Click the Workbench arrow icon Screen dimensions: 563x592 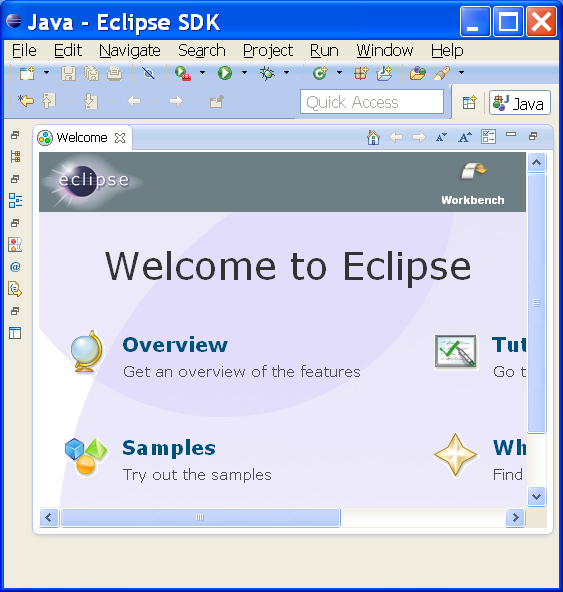coord(474,171)
